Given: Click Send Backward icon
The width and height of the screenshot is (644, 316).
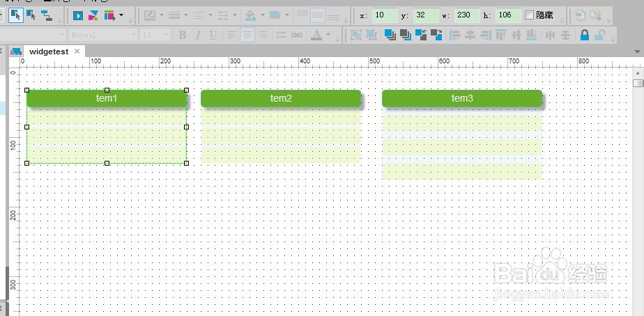Looking at the screenshot, I should point(436,35).
